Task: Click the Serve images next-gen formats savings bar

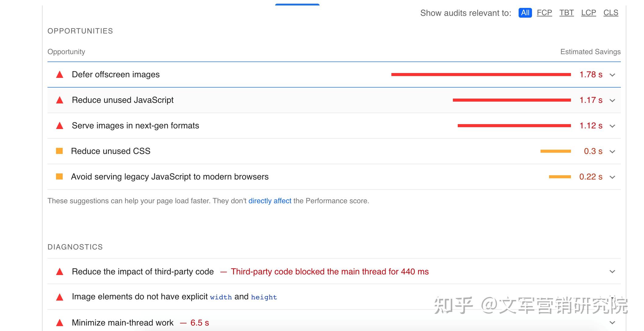Action: coord(514,126)
